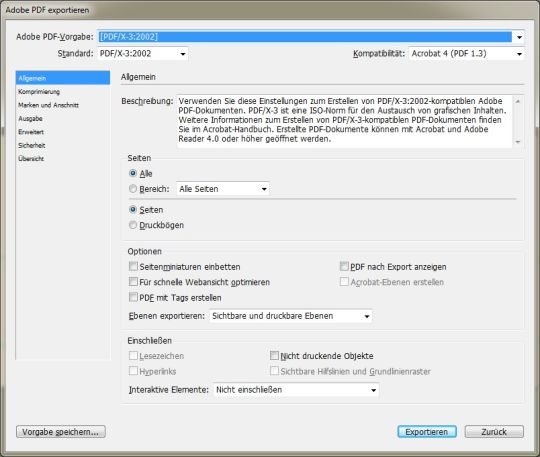Open the Adobe PDF-Vorgabe dropdown

(311, 37)
